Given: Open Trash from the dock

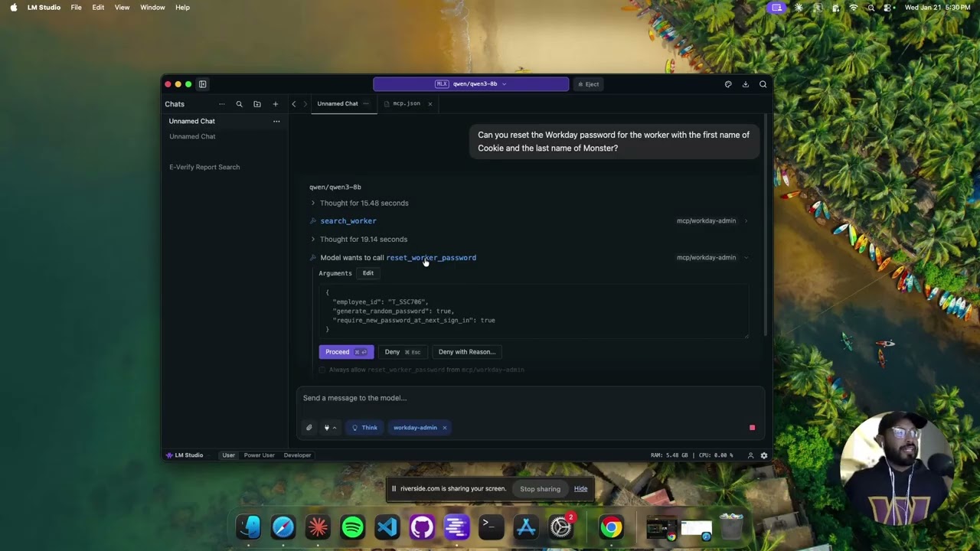Looking at the screenshot, I should (x=731, y=527).
